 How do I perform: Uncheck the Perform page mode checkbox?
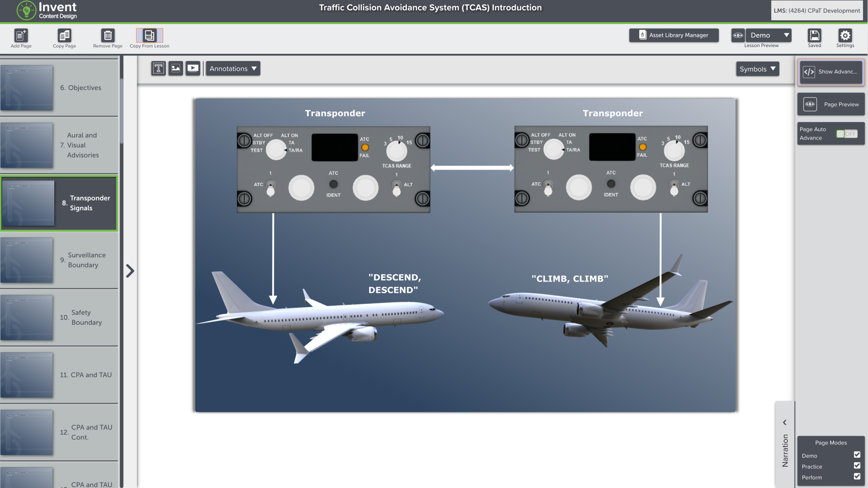click(x=857, y=476)
